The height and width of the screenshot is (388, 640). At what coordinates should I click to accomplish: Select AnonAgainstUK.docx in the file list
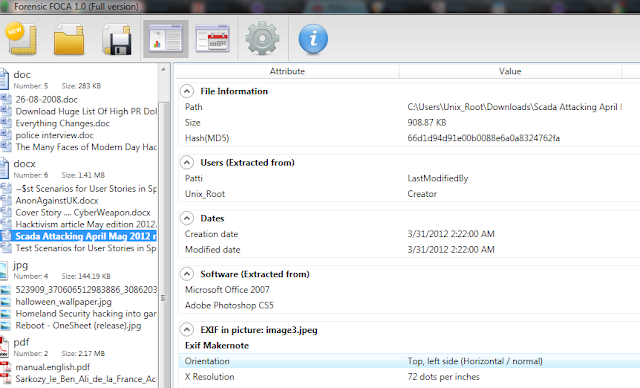pos(57,200)
